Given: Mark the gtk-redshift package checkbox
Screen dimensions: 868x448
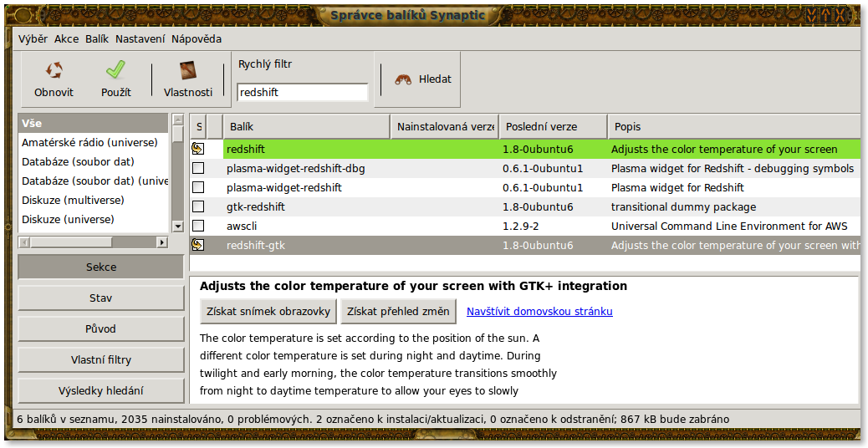Looking at the screenshot, I should [x=198, y=206].
